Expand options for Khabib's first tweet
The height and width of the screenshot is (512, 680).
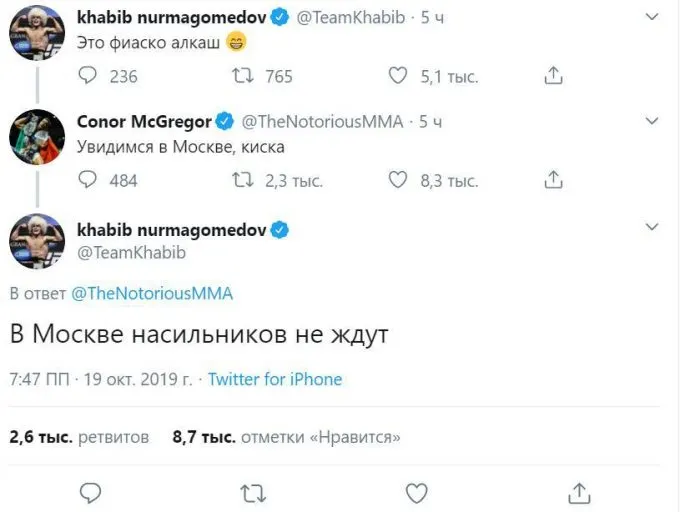tap(652, 17)
